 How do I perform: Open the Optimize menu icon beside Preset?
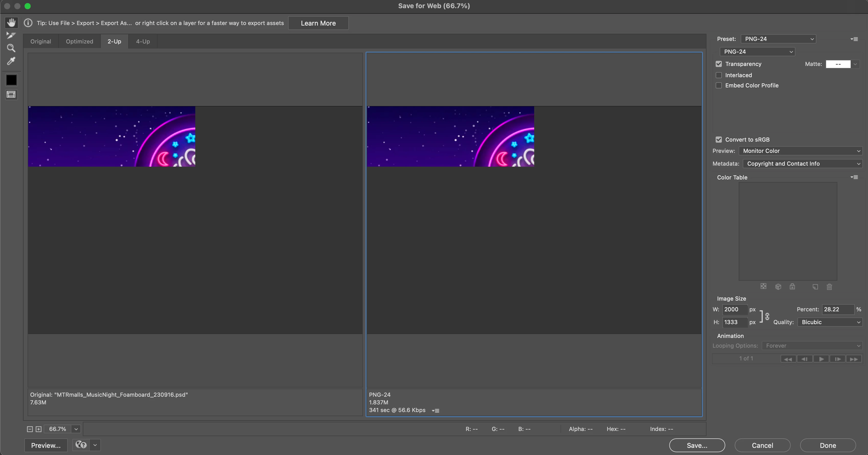[854, 39]
